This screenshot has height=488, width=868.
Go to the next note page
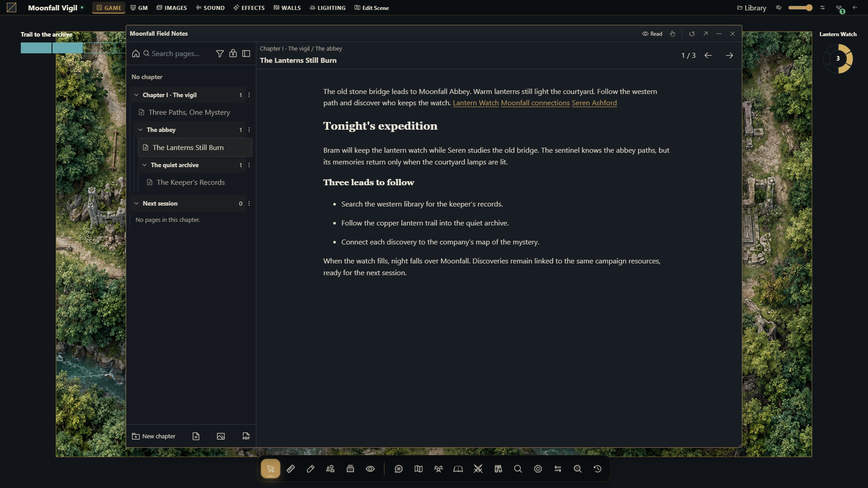pyautogui.click(x=729, y=55)
